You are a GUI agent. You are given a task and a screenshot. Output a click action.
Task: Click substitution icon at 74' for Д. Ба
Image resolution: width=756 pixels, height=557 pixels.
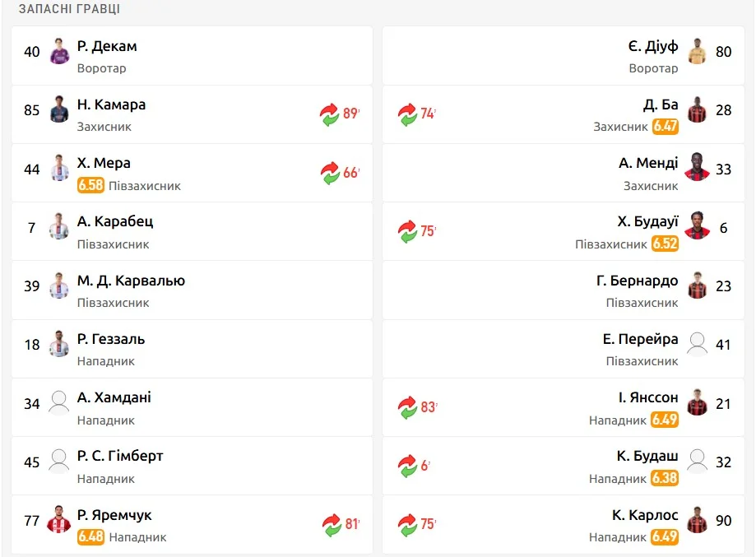(407, 114)
